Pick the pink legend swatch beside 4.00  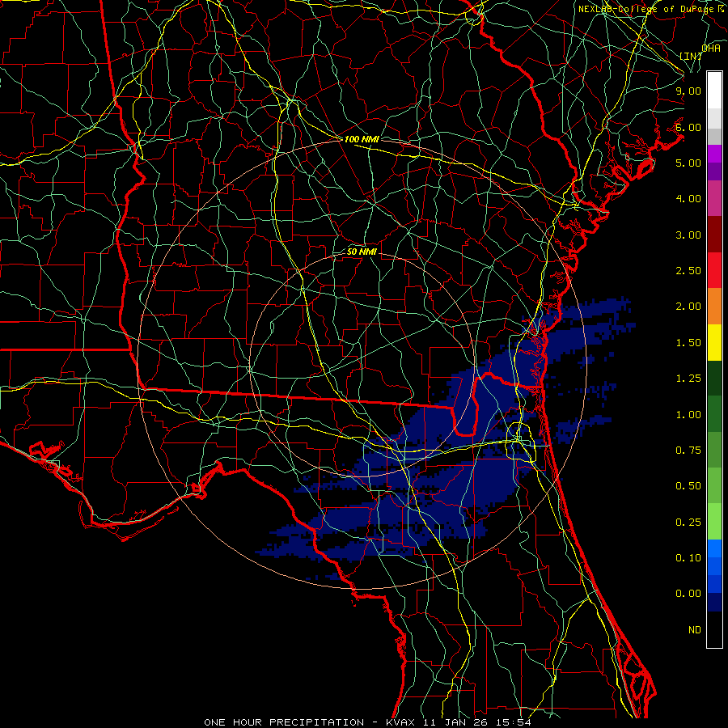(x=714, y=199)
